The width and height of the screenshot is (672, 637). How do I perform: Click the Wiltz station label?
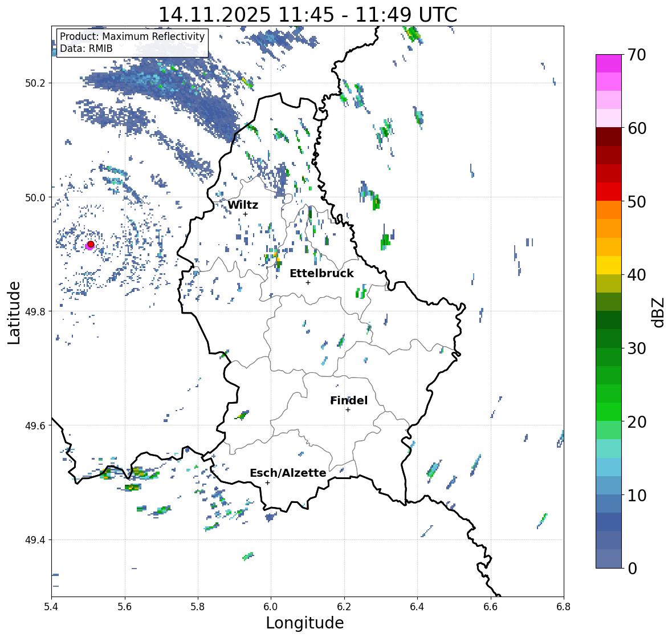243,205
